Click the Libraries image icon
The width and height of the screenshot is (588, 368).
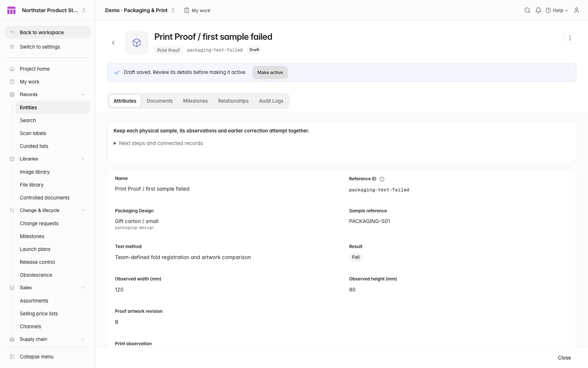click(12, 159)
